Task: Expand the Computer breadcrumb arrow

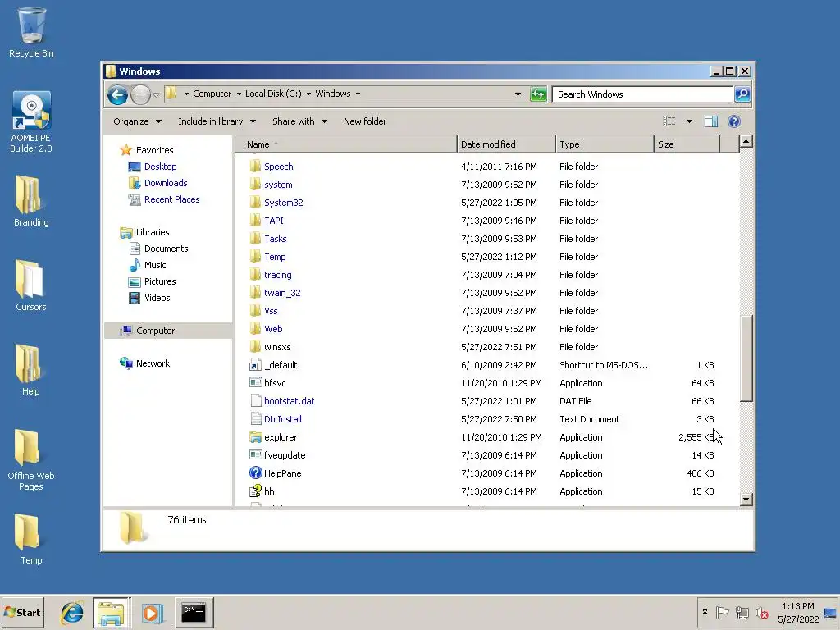Action: pyautogui.click(x=239, y=94)
